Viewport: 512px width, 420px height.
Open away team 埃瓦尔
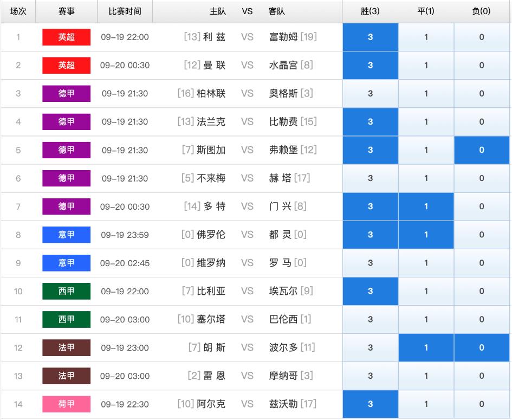(x=283, y=292)
